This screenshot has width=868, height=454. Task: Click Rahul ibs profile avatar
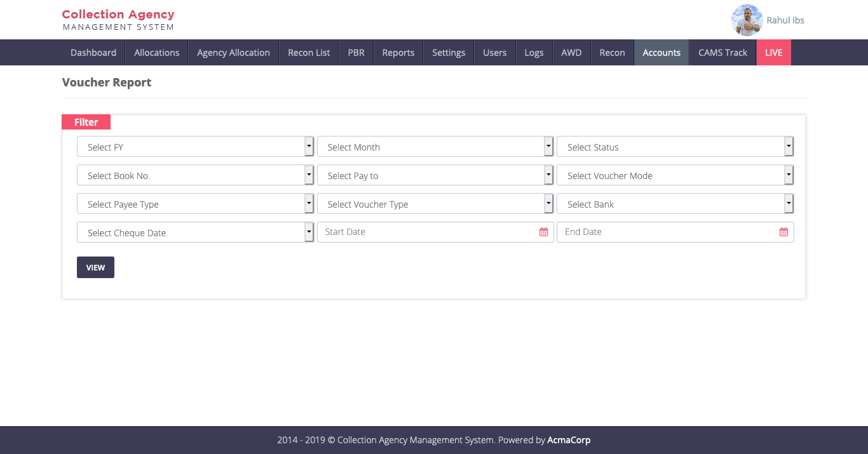click(747, 20)
